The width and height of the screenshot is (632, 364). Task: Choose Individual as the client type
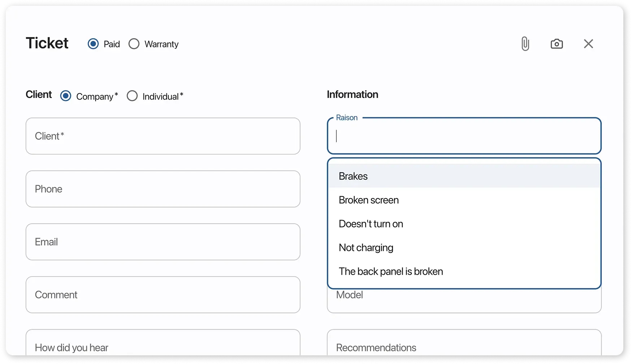pyautogui.click(x=132, y=95)
